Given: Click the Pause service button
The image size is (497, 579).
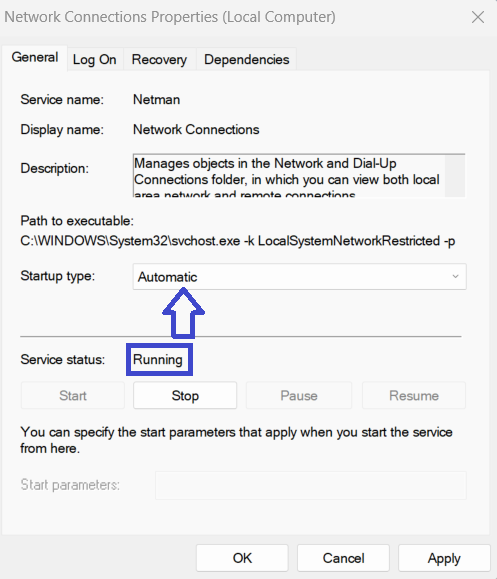Looking at the screenshot, I should click(x=299, y=395).
